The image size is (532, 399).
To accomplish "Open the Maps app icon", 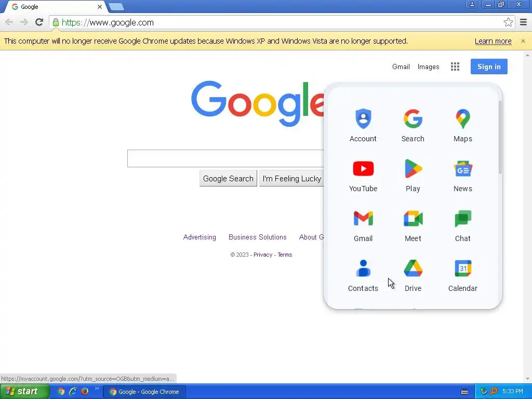I will [x=463, y=125].
